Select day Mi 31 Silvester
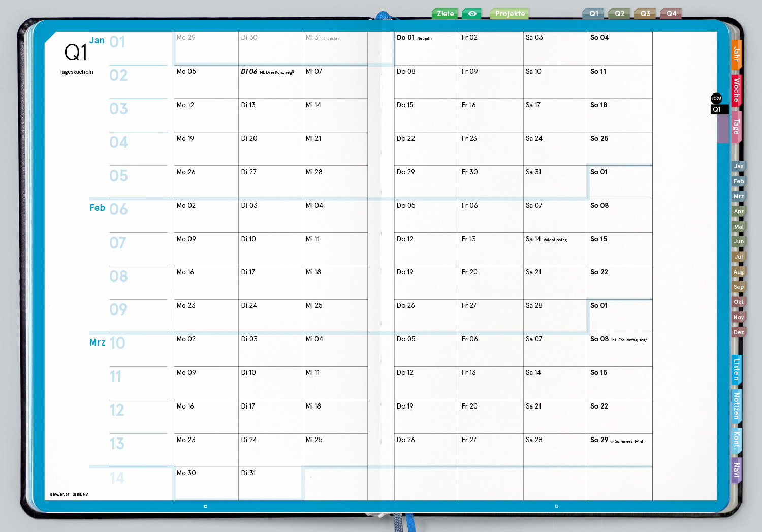 [335, 48]
